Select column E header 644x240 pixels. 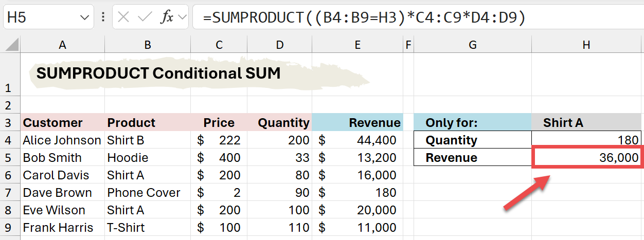click(x=357, y=45)
